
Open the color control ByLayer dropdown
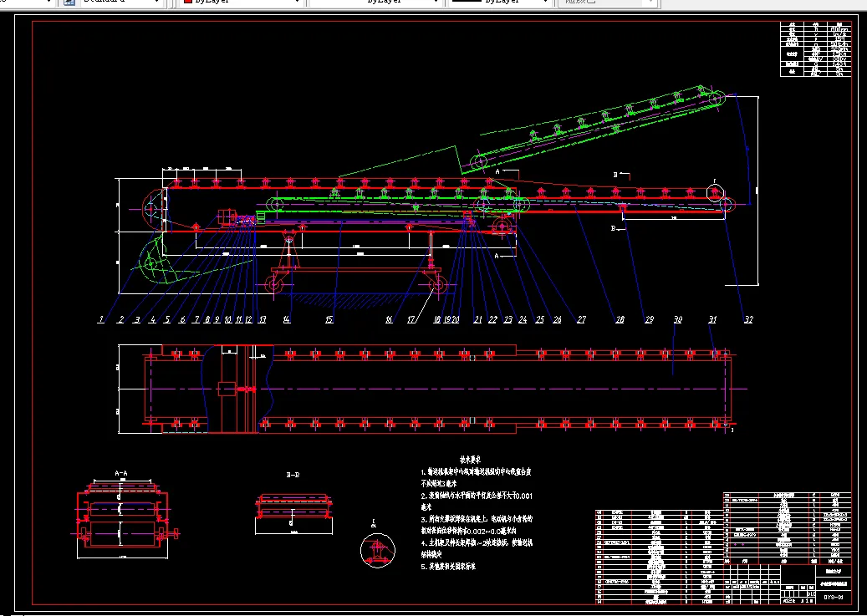point(242,2)
